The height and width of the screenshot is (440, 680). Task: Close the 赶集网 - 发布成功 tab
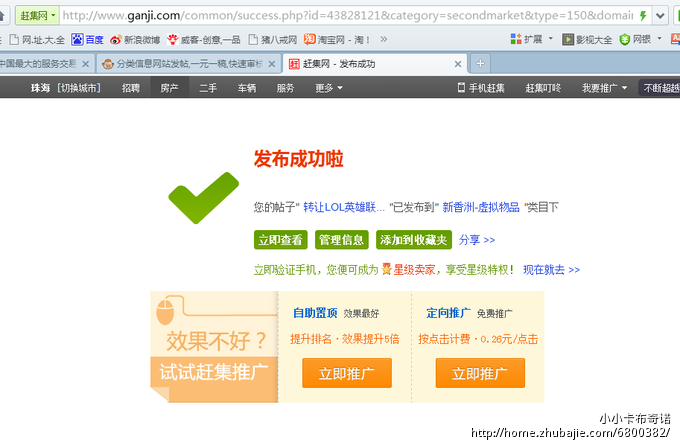click(458, 64)
